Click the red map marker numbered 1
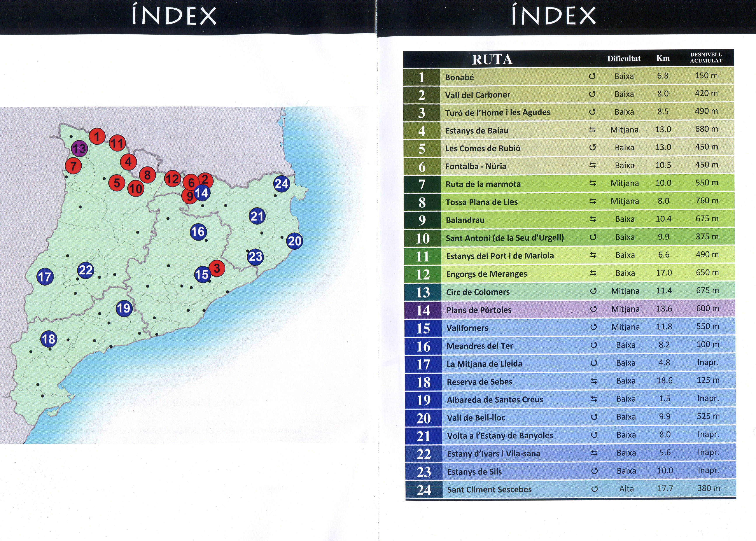756x541 pixels. (97, 136)
